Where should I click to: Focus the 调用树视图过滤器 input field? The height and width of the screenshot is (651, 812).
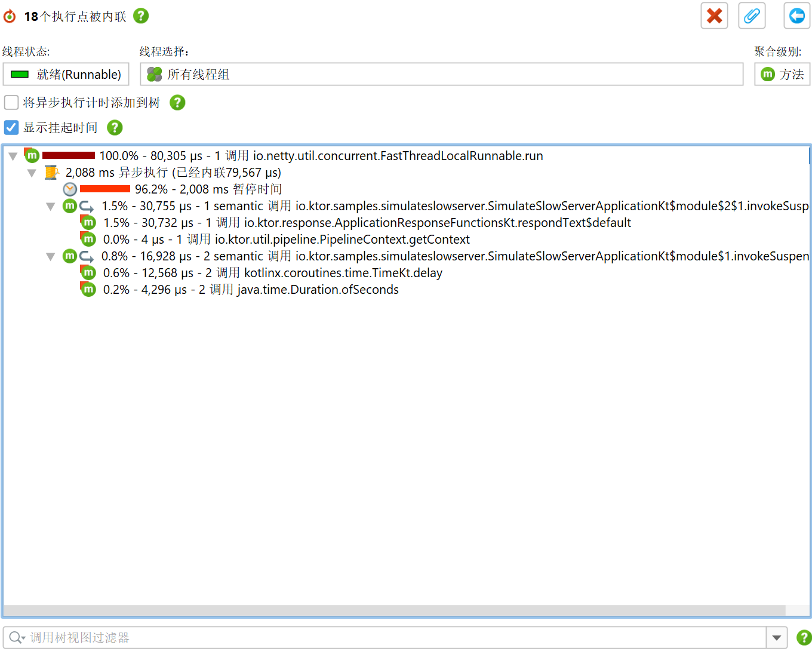click(x=397, y=637)
